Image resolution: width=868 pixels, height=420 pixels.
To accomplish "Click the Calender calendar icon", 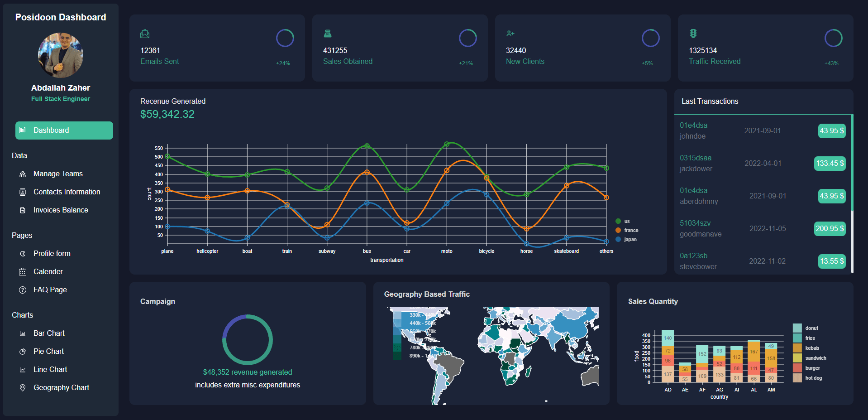I will click(23, 272).
